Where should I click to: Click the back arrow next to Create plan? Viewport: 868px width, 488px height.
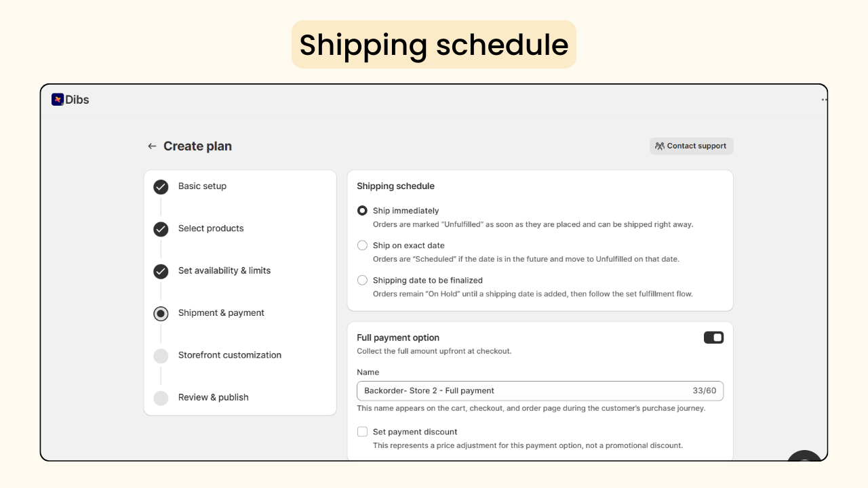[152, 146]
